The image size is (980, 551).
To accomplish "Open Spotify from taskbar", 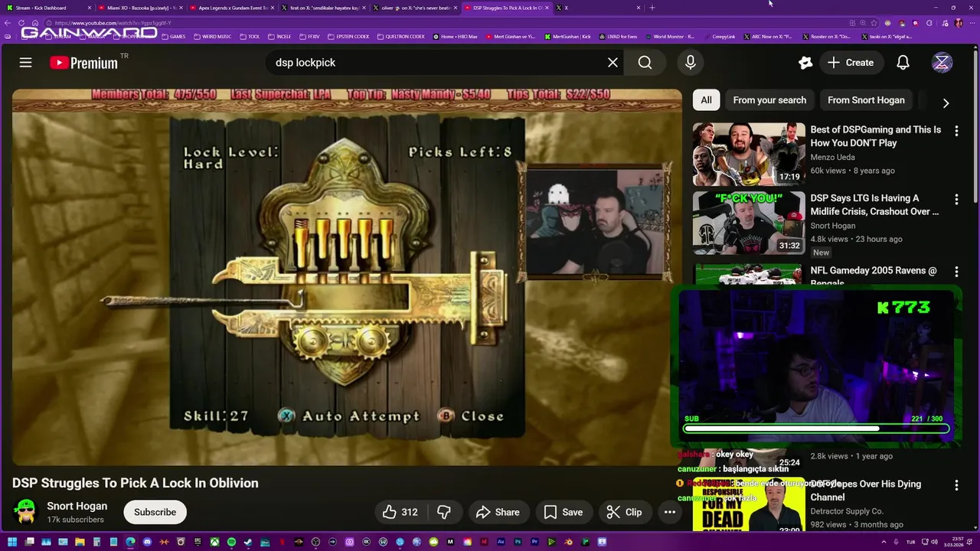I will 231,542.
